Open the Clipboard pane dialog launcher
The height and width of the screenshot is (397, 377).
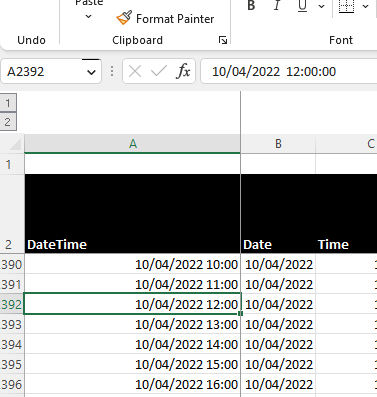[x=223, y=40]
